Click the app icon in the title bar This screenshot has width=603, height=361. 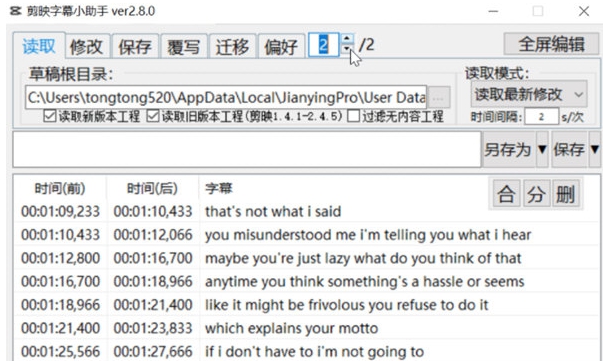tap(15, 11)
